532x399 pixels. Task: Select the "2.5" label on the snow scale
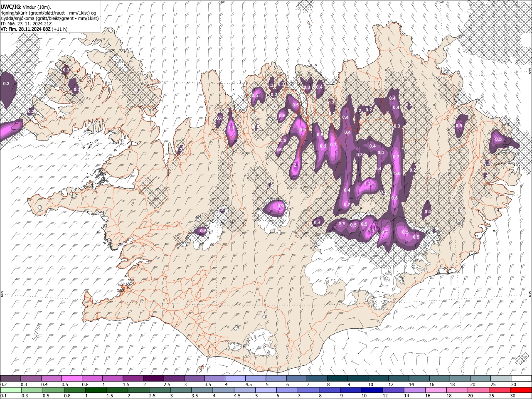coord(167,384)
